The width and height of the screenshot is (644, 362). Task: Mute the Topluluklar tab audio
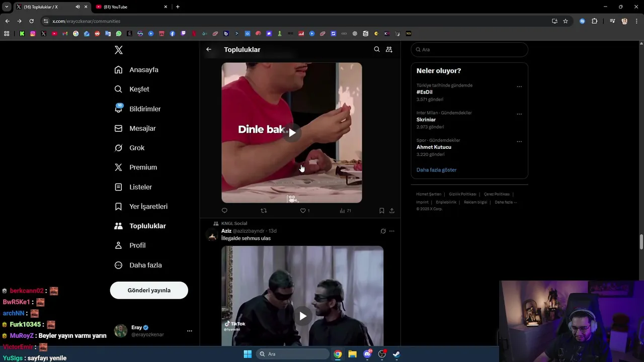click(x=77, y=7)
